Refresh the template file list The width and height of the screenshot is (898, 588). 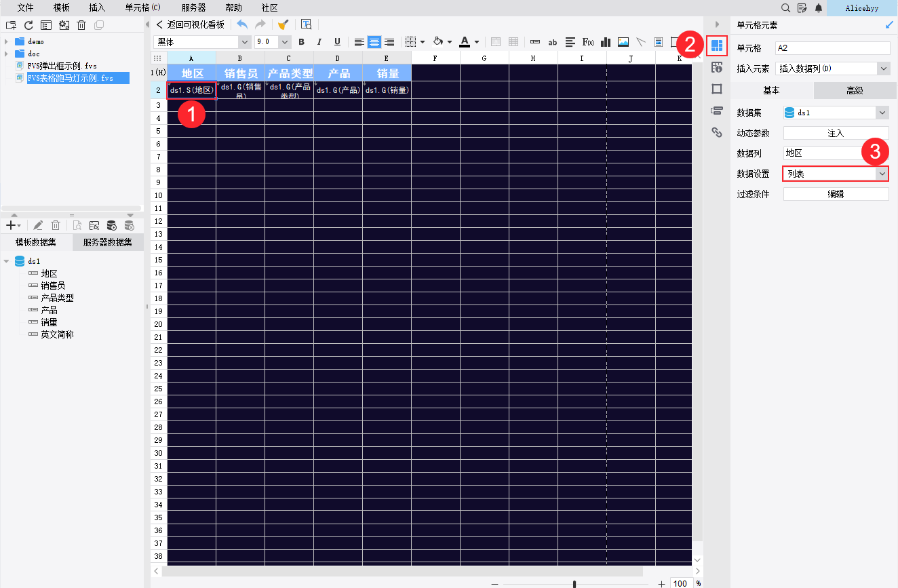tap(28, 25)
